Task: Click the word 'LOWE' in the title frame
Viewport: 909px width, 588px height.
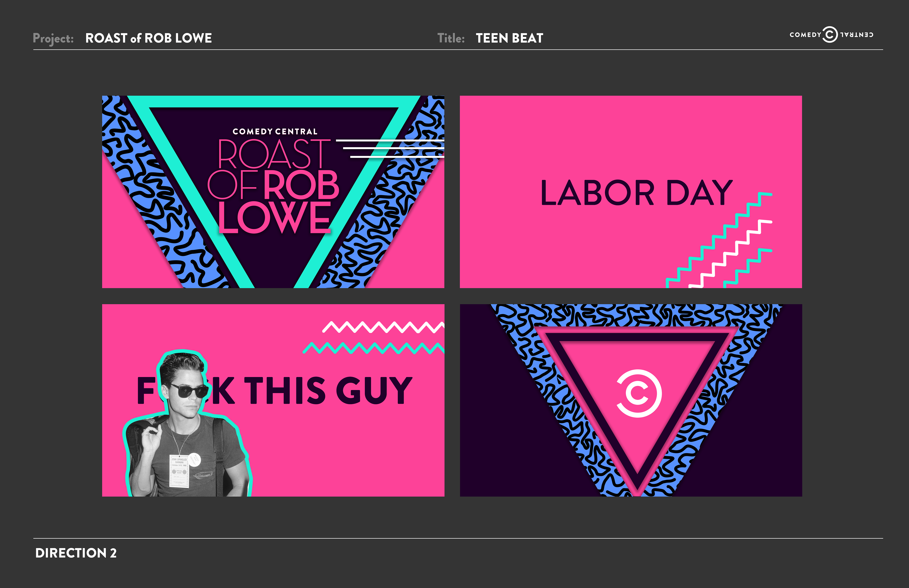Action: point(274,217)
